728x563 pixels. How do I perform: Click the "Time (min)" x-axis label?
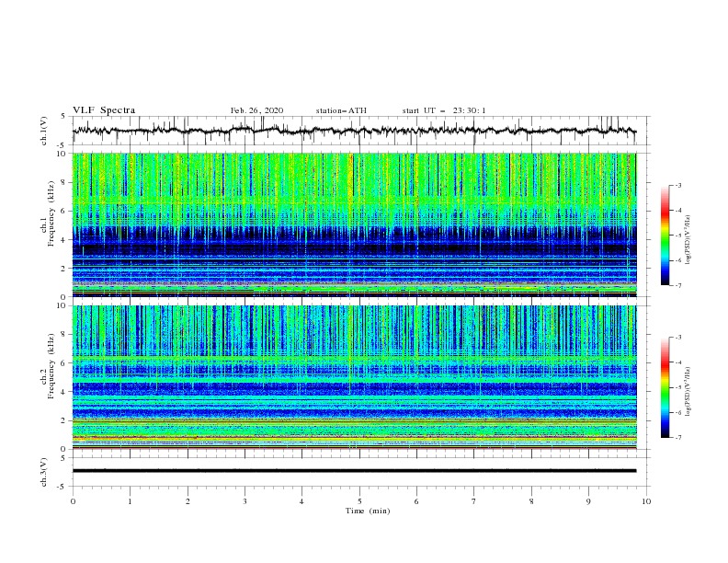point(368,511)
